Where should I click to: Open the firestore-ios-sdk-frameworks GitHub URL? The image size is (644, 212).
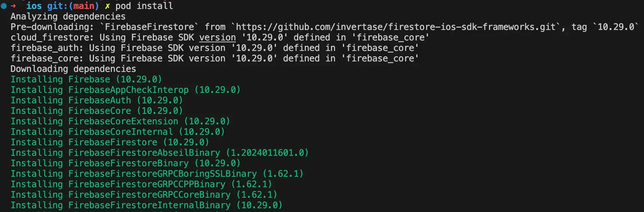coord(396,27)
